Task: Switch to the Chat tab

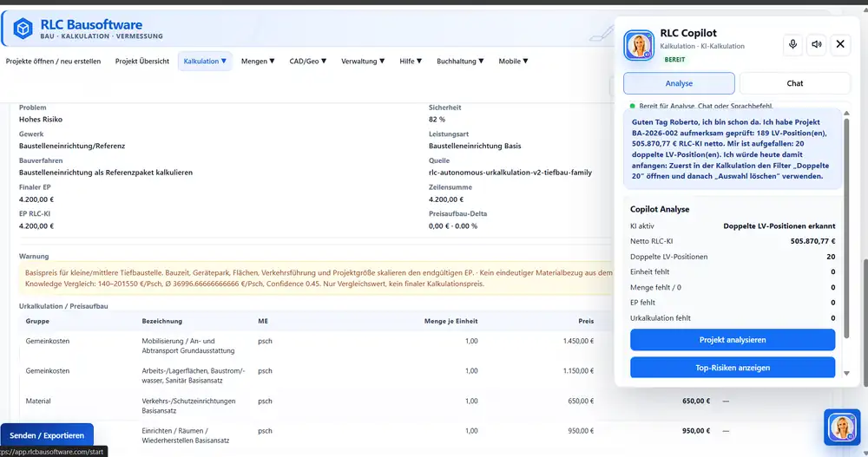Action: (x=795, y=83)
